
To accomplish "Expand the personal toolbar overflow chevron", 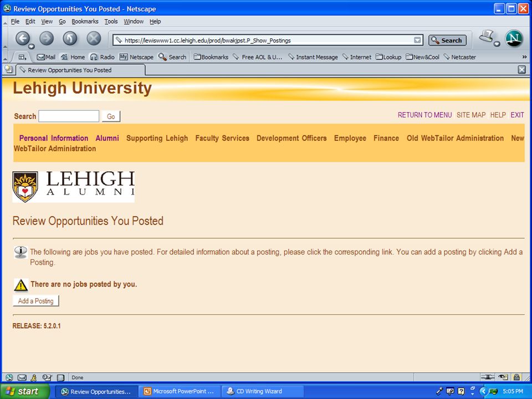I will (524, 57).
